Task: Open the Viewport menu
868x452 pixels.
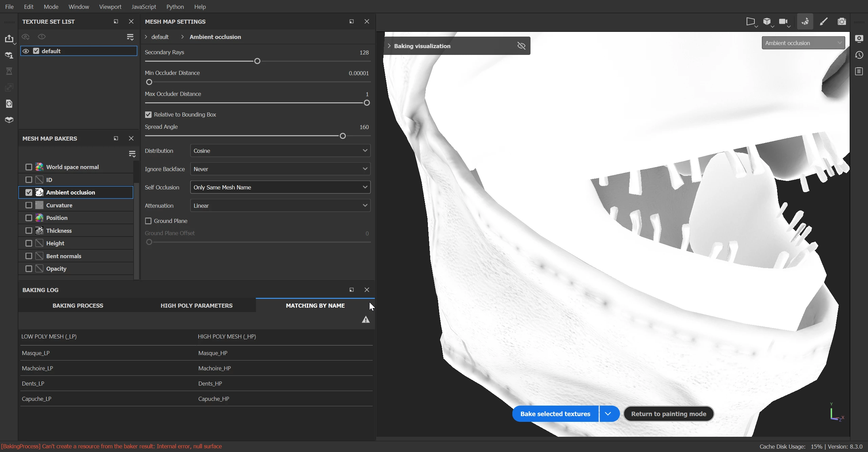Action: (x=110, y=7)
